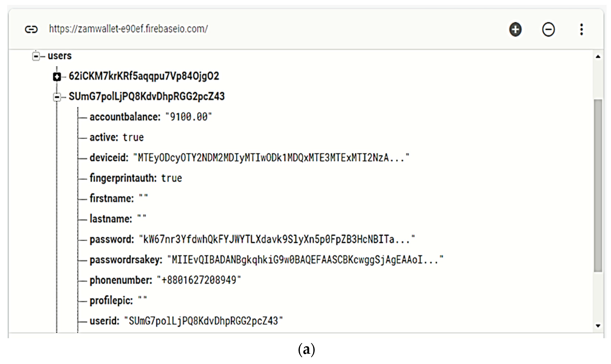
Task: Collapse the users node
Action: click(x=36, y=56)
